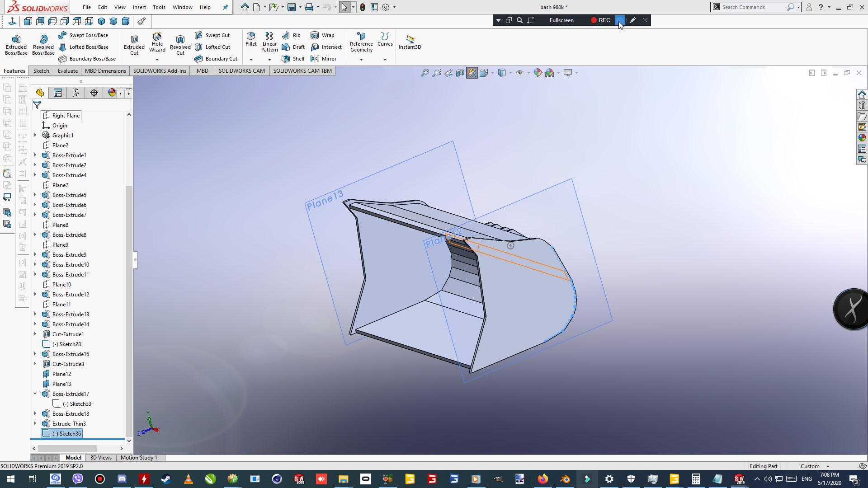Click the Fullscreen recorder button

point(561,20)
